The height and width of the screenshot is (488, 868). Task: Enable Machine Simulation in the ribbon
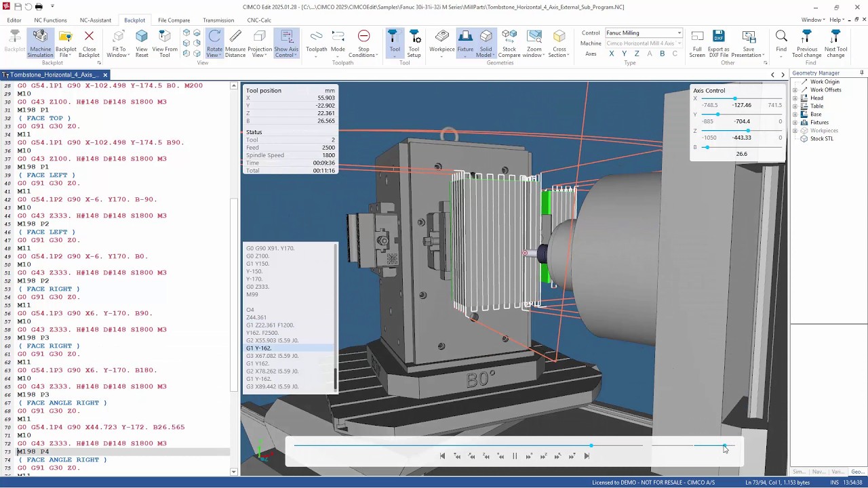(x=40, y=43)
